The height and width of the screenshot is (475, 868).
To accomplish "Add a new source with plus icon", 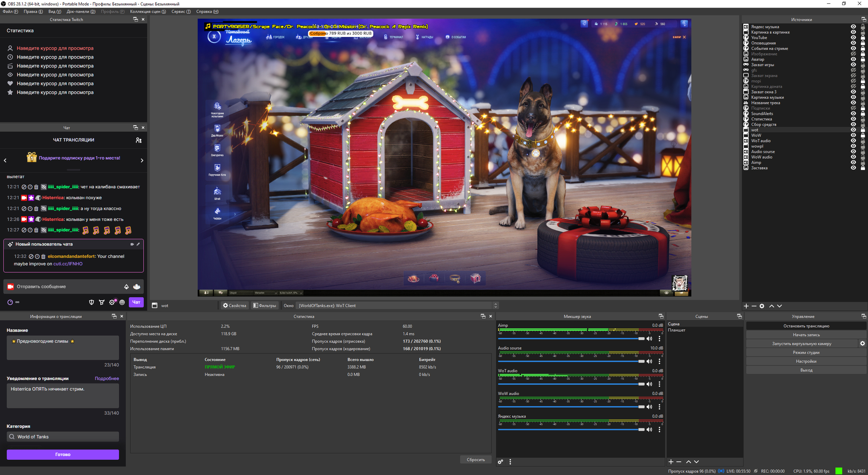I will (x=746, y=306).
